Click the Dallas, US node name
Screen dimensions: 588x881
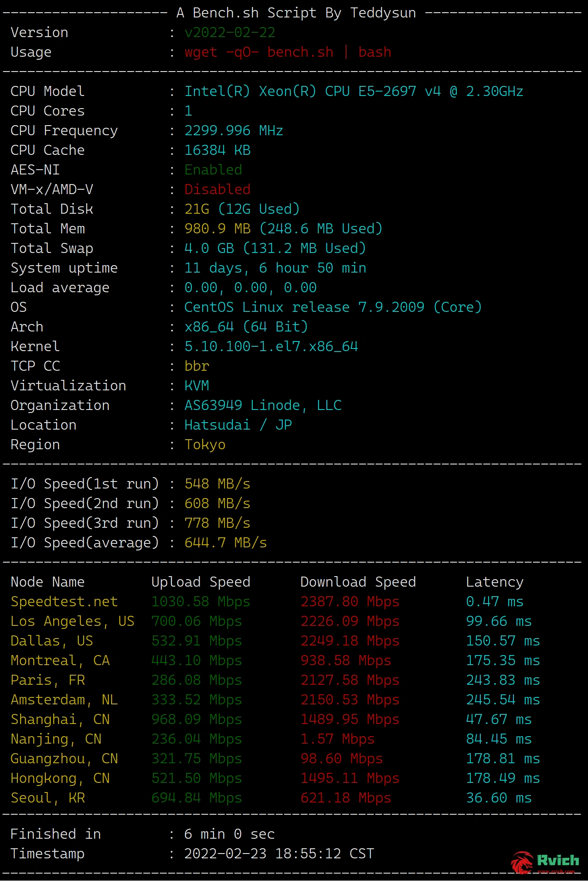pyautogui.click(x=52, y=641)
